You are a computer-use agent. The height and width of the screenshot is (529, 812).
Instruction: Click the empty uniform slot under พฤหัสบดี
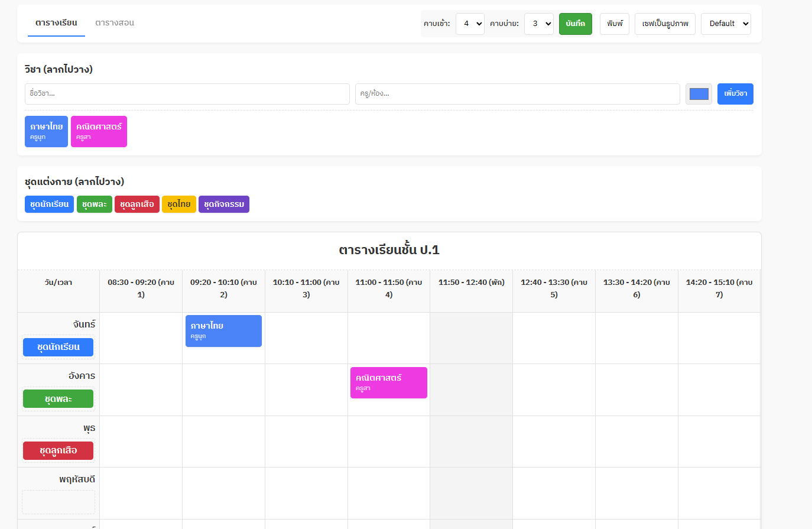click(x=59, y=502)
